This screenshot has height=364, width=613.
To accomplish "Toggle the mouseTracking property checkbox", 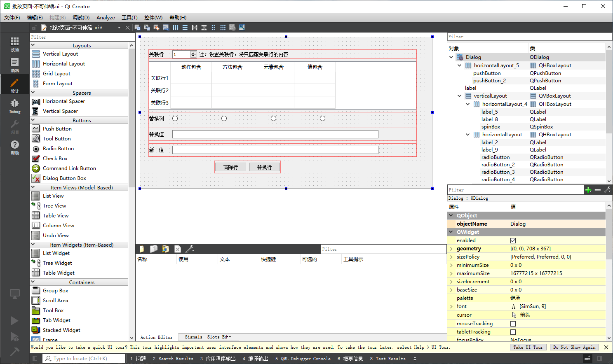I will tap(513, 324).
